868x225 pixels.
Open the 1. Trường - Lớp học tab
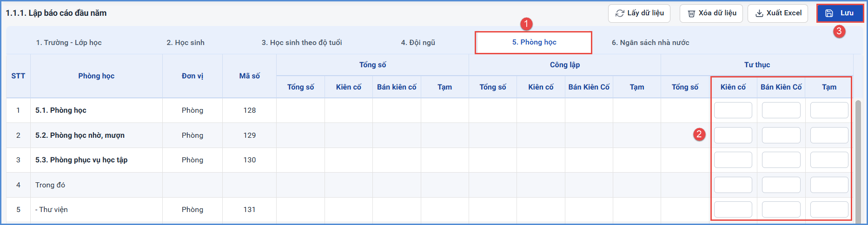tap(69, 43)
